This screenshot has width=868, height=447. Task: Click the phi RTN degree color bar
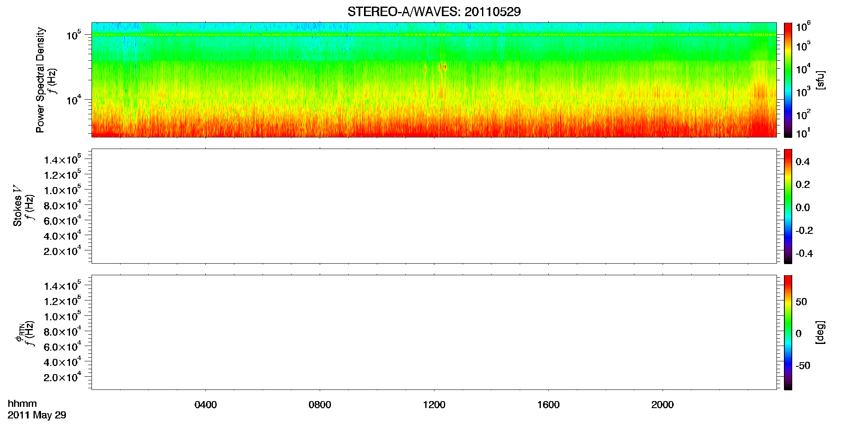788,332
